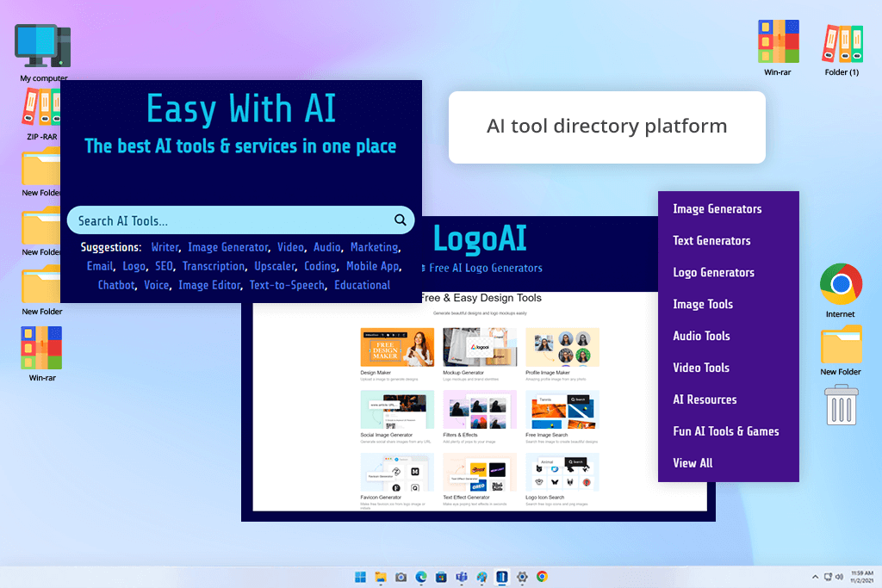Click the Image Generator suggestion link
Screen dimensions: 882x588
pos(227,247)
